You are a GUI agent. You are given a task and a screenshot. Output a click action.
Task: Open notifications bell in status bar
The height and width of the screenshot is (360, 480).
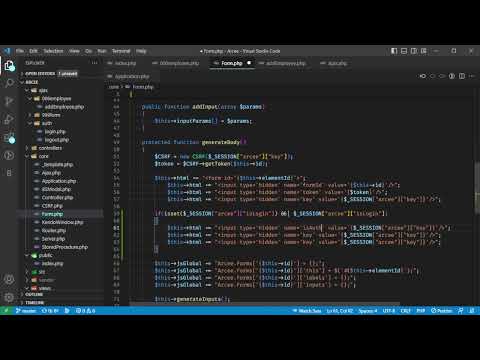tap(472, 311)
